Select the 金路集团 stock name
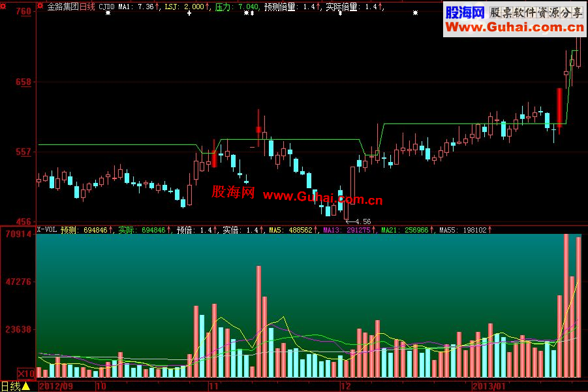This screenshot has width=588, height=392. (63, 7)
